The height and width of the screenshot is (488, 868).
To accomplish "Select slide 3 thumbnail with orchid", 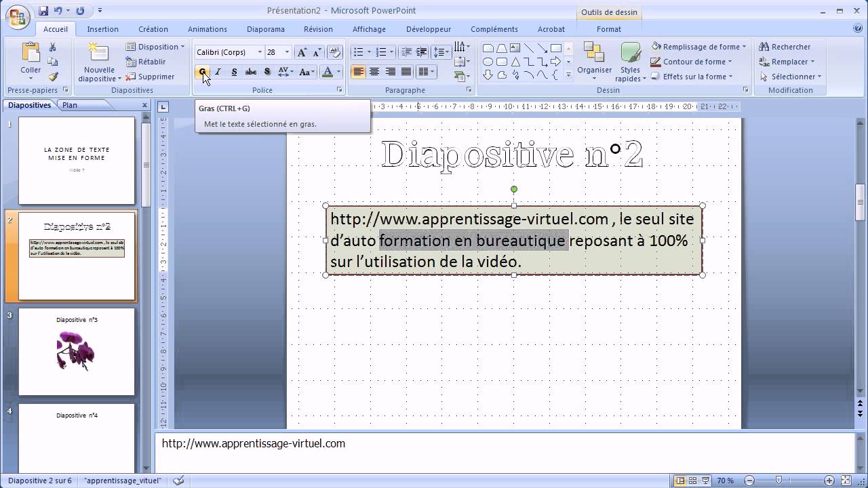I will pyautogui.click(x=77, y=352).
